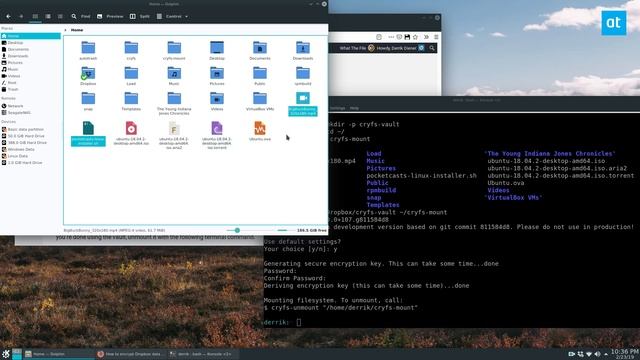
Task: Go back in Dolphin file manager
Action: click(8, 16)
